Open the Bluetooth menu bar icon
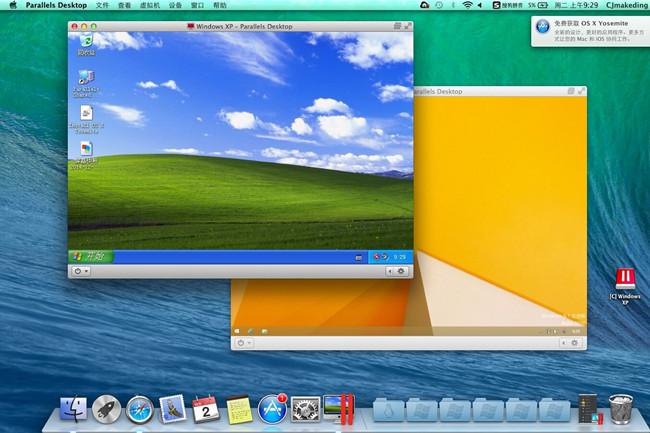Screen dimensions: 650x433 coord(453,5)
